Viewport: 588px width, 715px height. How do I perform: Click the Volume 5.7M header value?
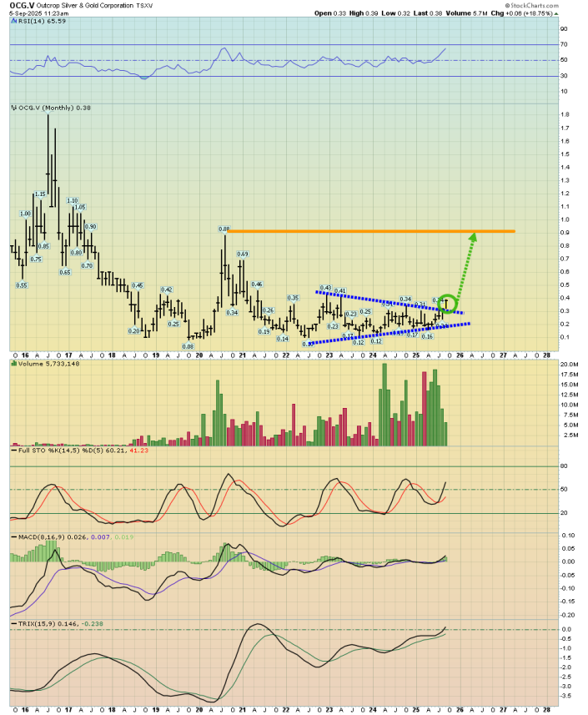[x=467, y=13]
